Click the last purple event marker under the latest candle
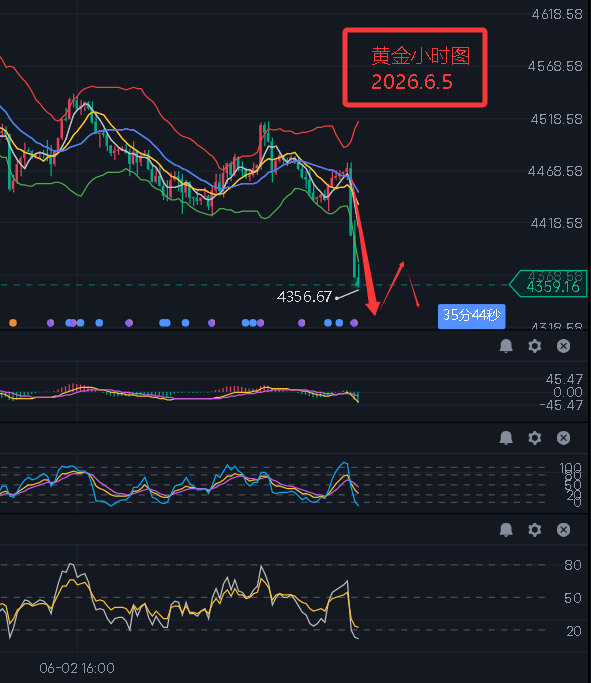Image resolution: width=591 pixels, height=683 pixels. [354, 323]
